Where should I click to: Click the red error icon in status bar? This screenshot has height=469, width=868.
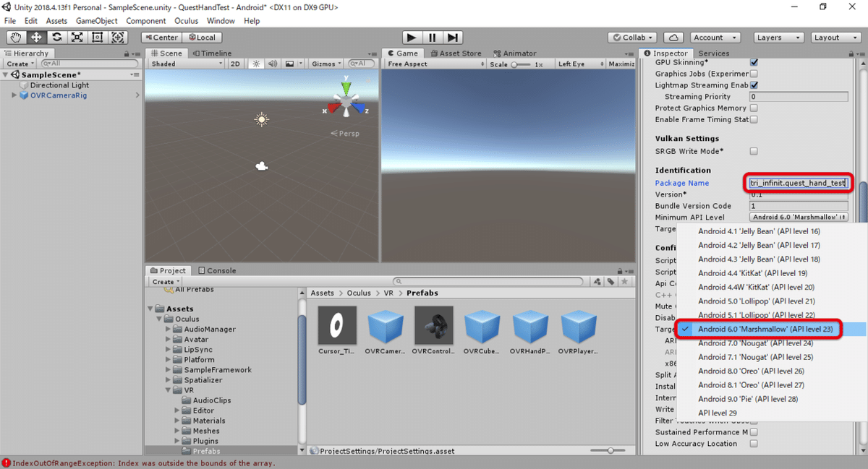6,462
